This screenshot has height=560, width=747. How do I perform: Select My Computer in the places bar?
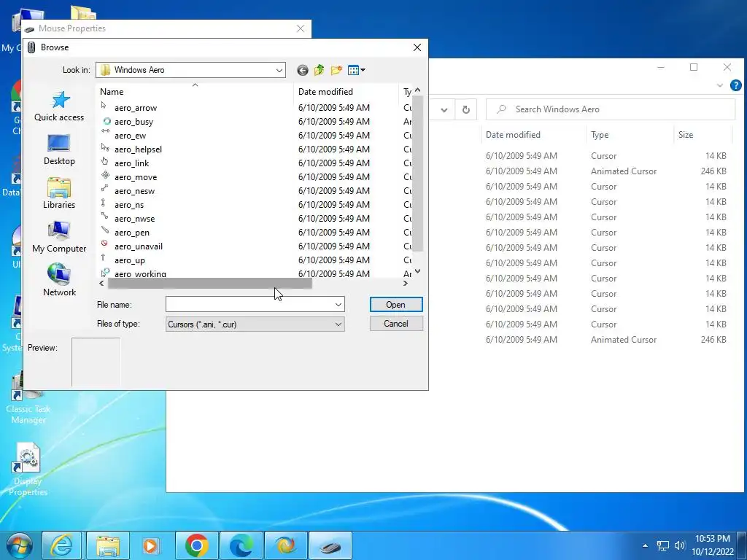[59, 237]
